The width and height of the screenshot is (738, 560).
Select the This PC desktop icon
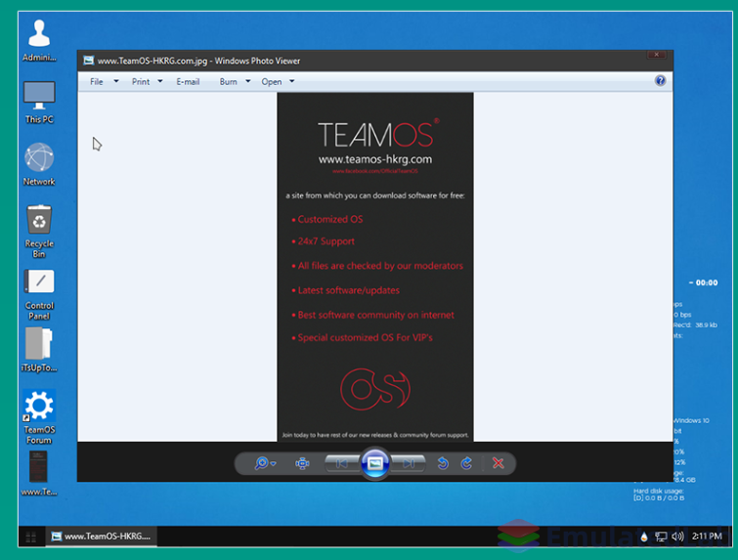39,102
